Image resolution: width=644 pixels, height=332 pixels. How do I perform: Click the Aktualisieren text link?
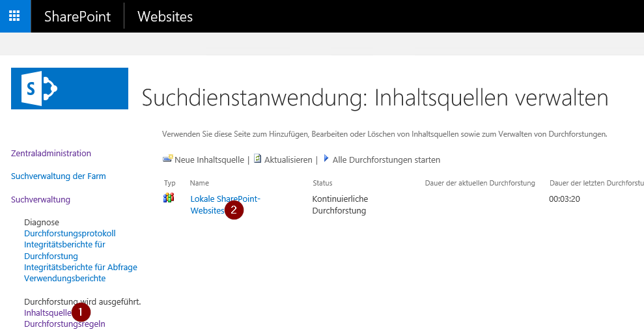288,159
